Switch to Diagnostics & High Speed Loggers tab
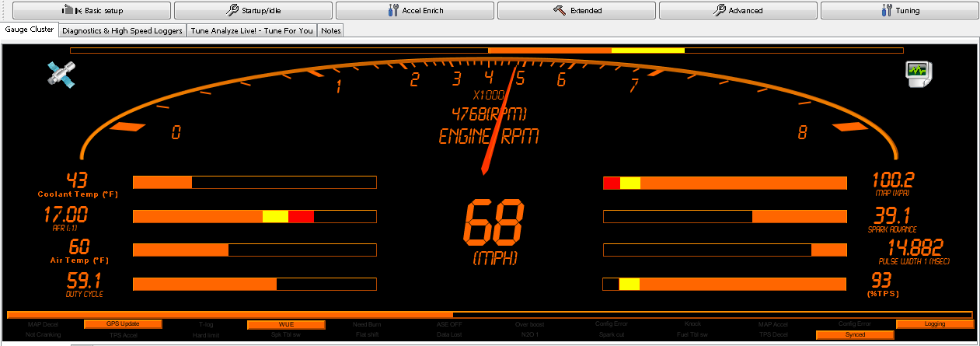Image resolution: width=980 pixels, height=346 pixels. [122, 30]
